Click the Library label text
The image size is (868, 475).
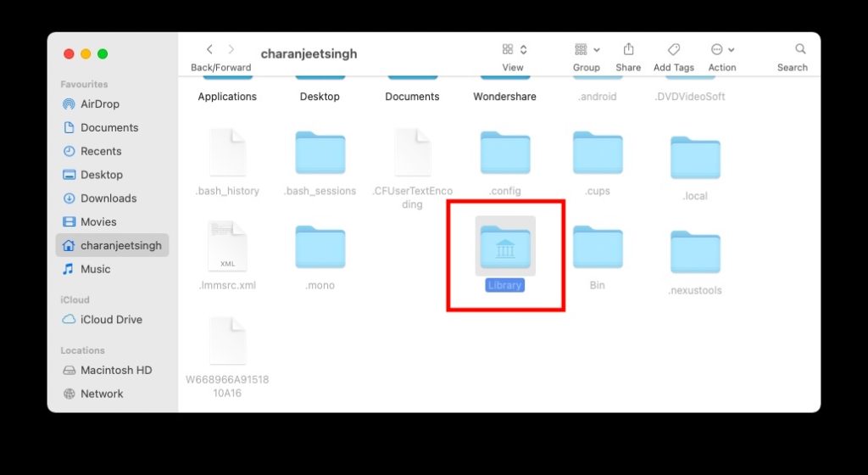point(505,285)
